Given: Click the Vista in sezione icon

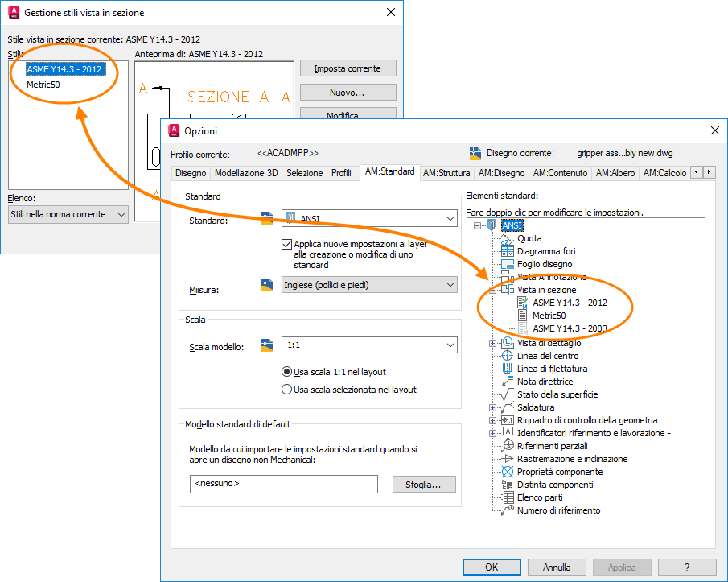Looking at the screenshot, I should [507, 290].
